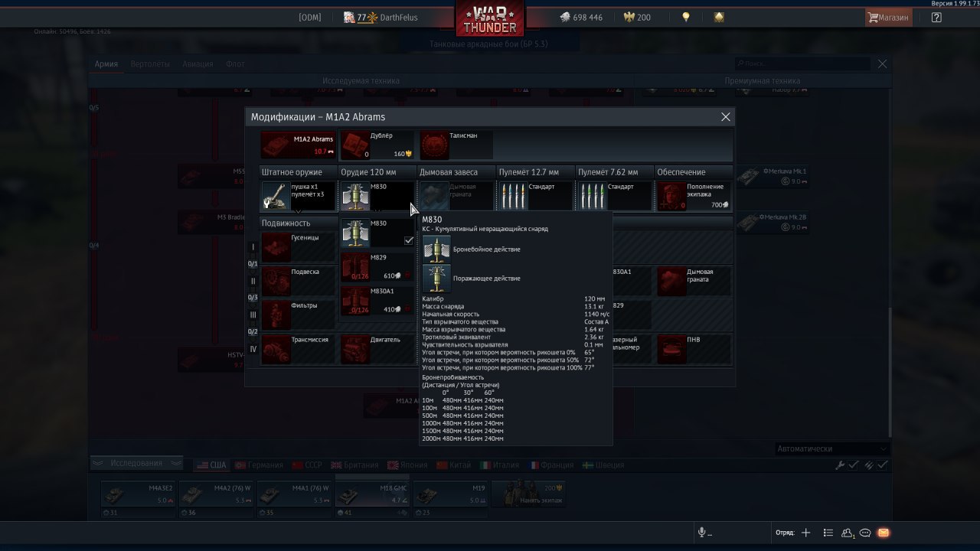The image size is (980, 551).
Task: Open the chat speech bubble icon
Action: pyautogui.click(x=865, y=533)
